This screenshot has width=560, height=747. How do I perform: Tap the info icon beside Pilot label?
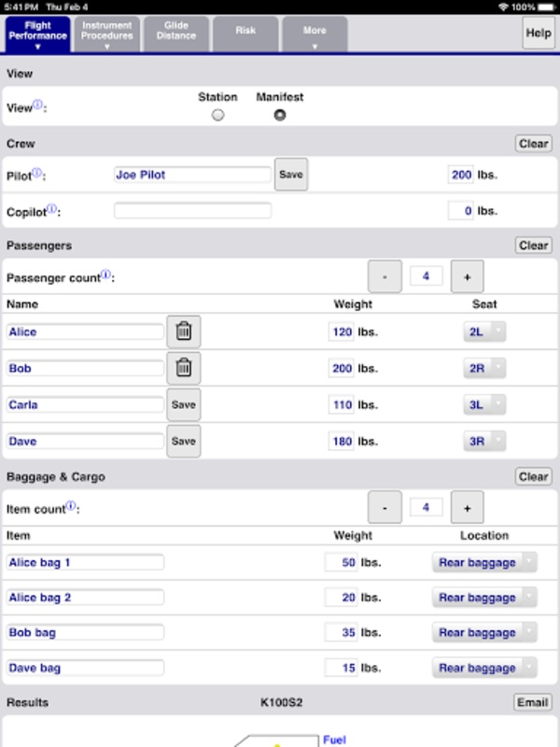coord(37,173)
